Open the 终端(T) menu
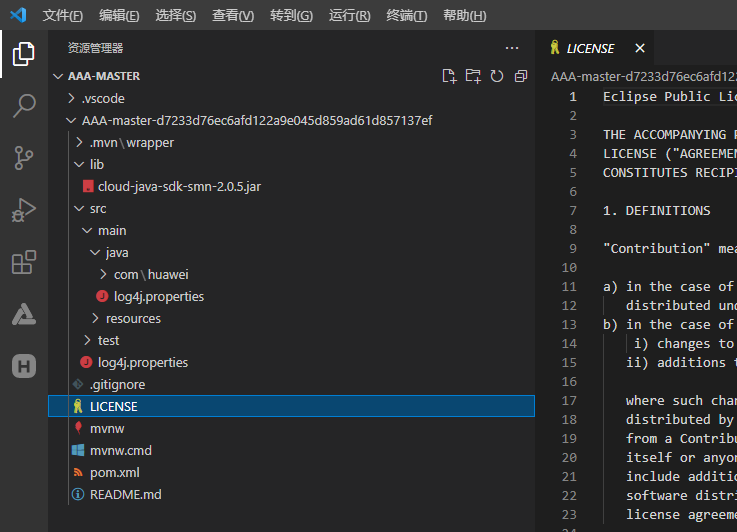 [x=406, y=16]
